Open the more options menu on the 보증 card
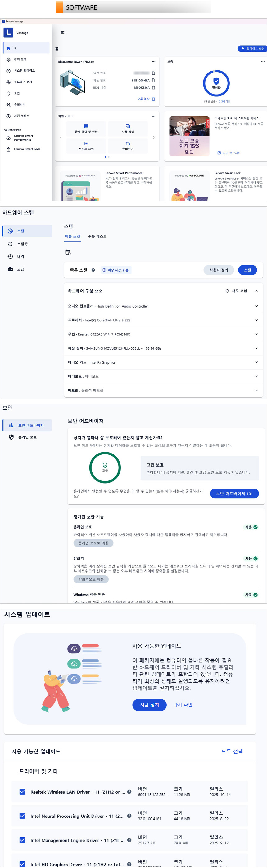This screenshot has width=267, height=868. (x=263, y=62)
